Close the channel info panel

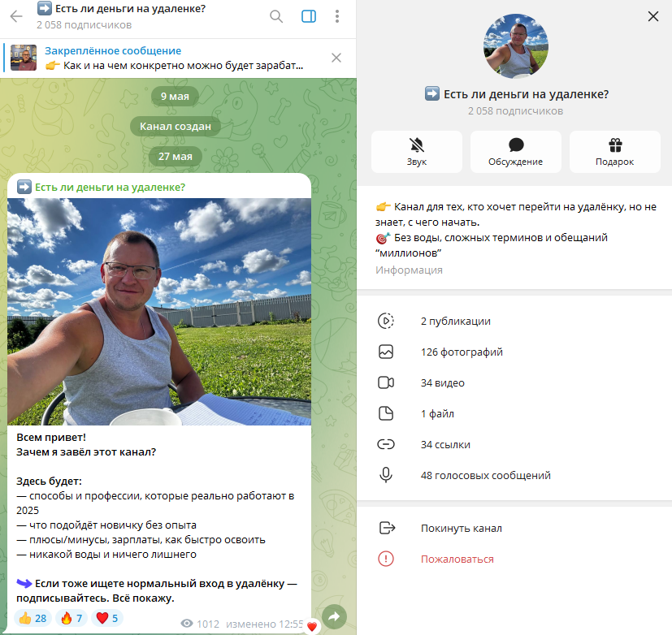tap(652, 16)
